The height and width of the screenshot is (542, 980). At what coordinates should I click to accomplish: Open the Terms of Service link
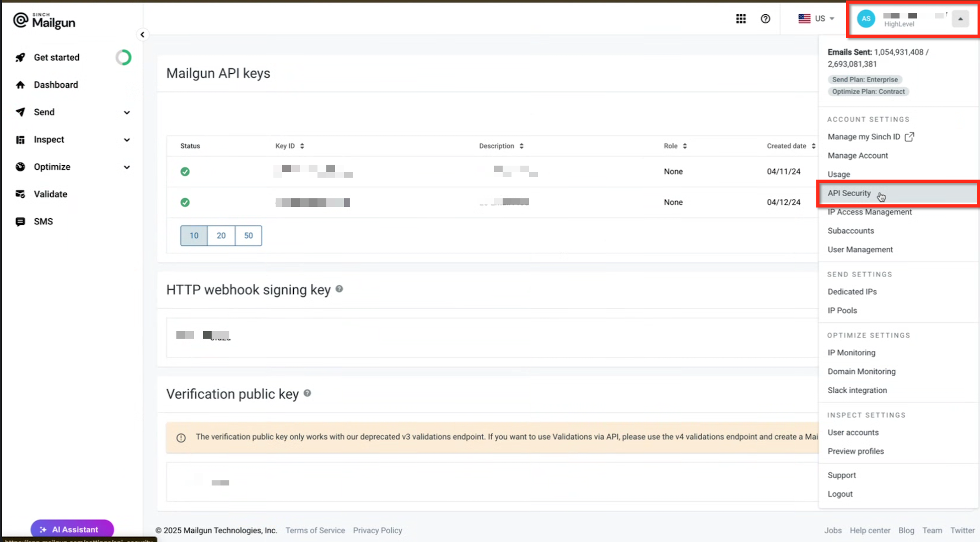pyautogui.click(x=315, y=530)
